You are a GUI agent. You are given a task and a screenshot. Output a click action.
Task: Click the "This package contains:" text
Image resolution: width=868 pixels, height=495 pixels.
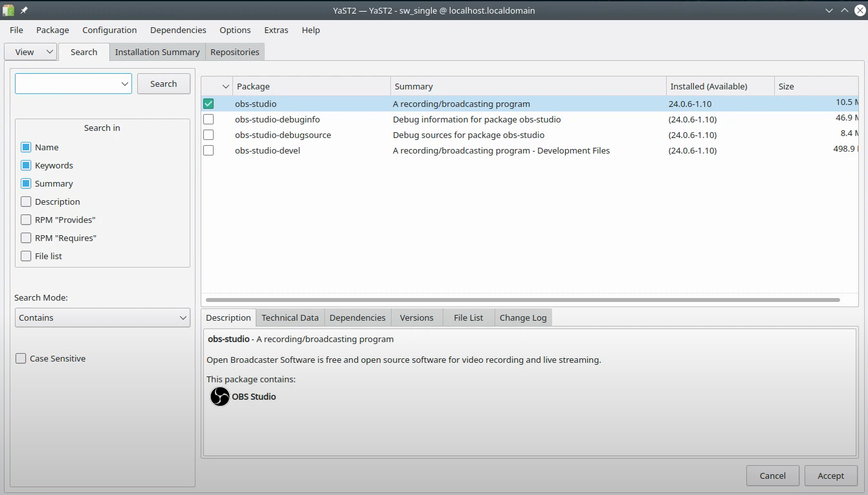[251, 379]
